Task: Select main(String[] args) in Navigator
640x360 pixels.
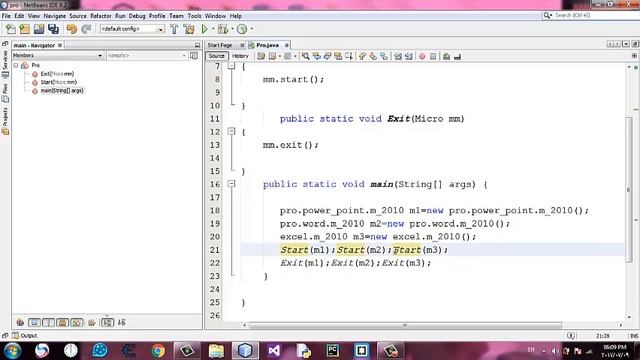Action: point(62,91)
